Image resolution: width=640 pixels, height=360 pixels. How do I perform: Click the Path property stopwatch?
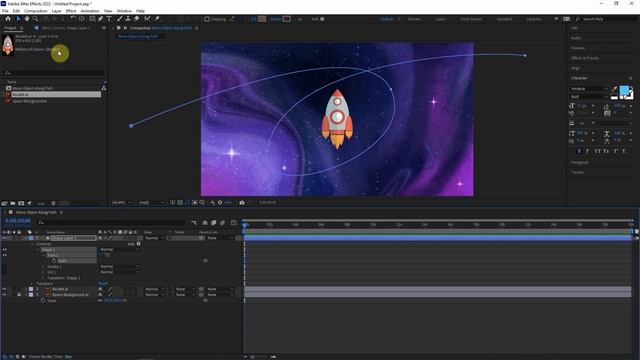[x=54, y=260]
